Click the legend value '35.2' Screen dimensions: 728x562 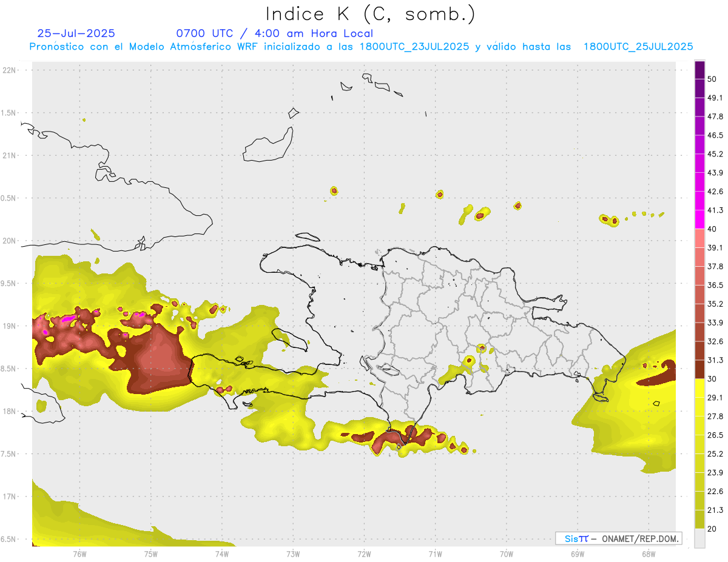click(715, 304)
